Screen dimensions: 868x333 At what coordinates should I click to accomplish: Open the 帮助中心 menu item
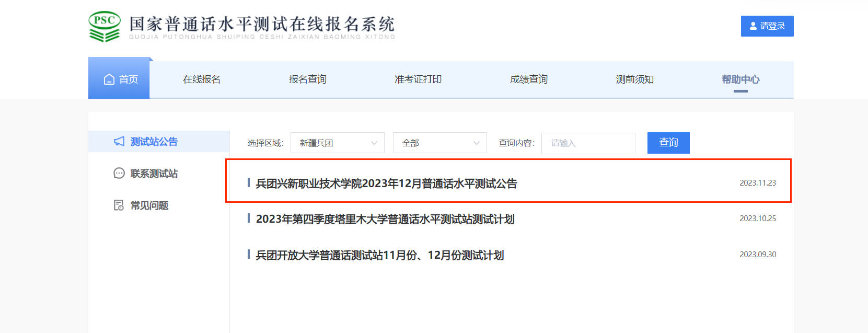[x=740, y=79]
